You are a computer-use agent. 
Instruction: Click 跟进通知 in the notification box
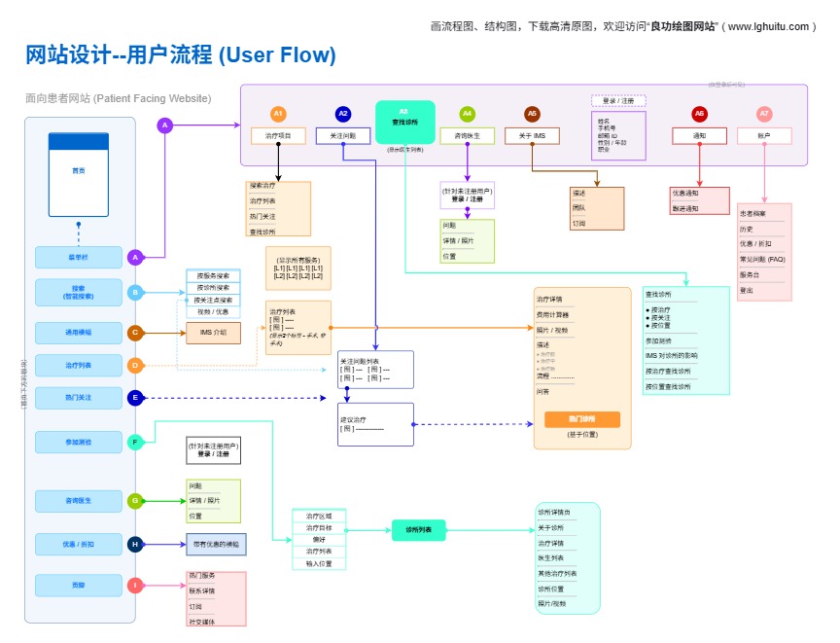pyautogui.click(x=685, y=208)
